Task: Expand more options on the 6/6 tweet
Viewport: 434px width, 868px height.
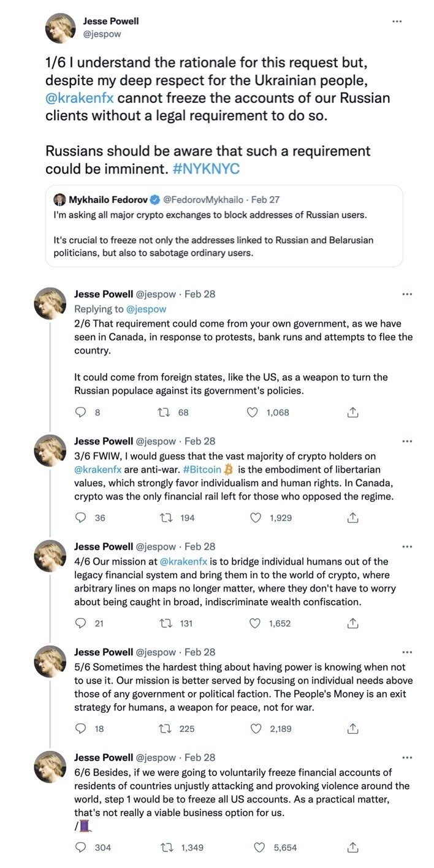Action: pos(407,758)
